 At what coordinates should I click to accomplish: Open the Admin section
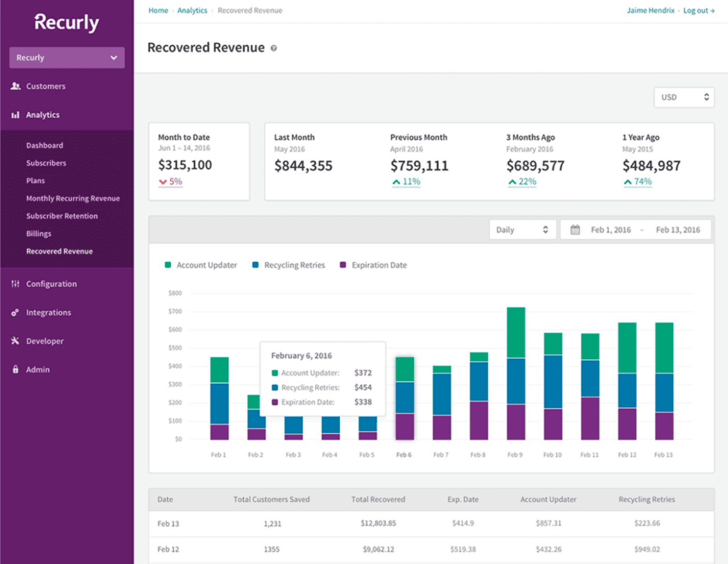click(38, 370)
